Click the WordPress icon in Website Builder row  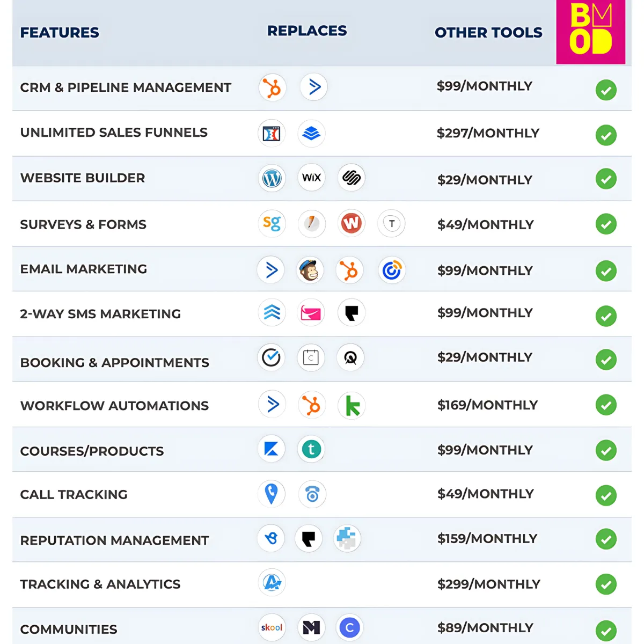[x=272, y=178]
